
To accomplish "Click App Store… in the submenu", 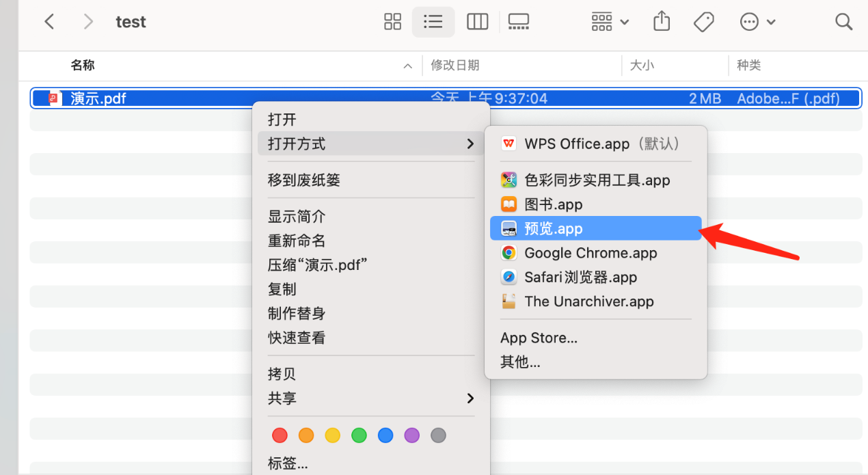I will pyautogui.click(x=539, y=338).
